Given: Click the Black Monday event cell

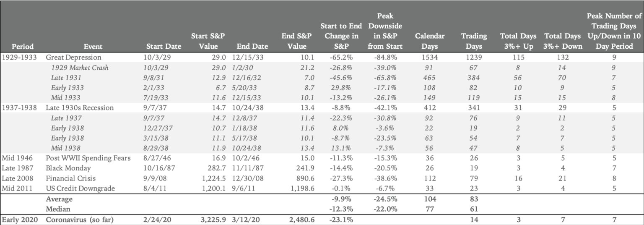Looking at the screenshot, I should 68,168.
